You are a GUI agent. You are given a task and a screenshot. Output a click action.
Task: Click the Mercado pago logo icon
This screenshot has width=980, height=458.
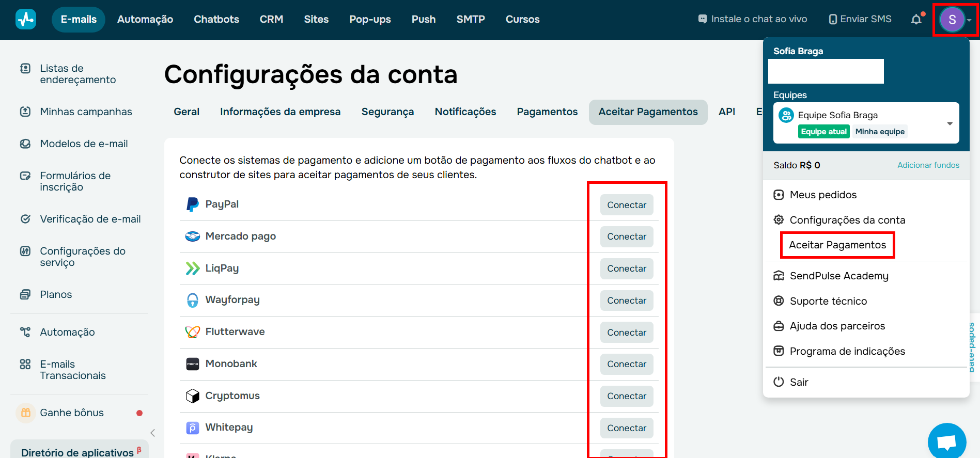coord(193,236)
